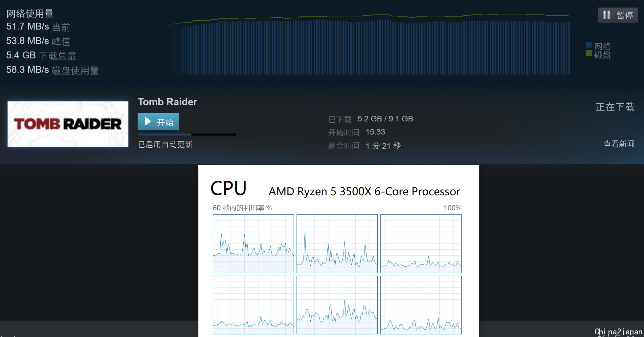Viewport: 644px width, 337px height.
Task: Click the 开始 play button for Tomb Raider
Action: coord(158,122)
